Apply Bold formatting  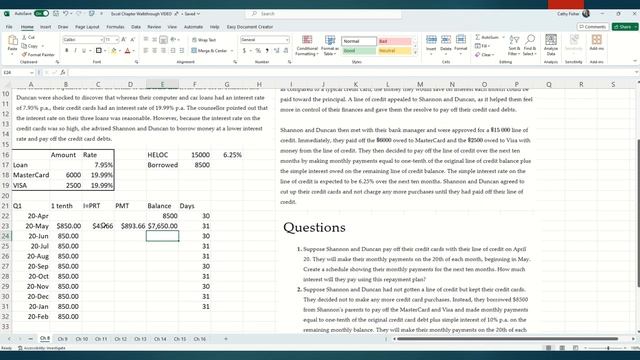(x=67, y=51)
